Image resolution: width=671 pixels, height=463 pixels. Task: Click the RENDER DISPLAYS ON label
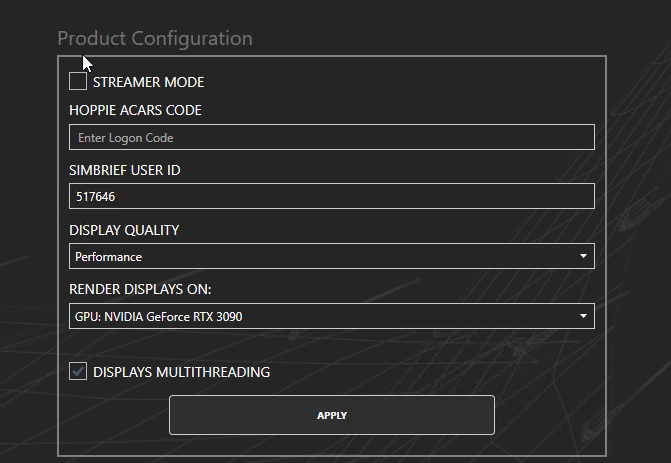pyautogui.click(x=140, y=289)
